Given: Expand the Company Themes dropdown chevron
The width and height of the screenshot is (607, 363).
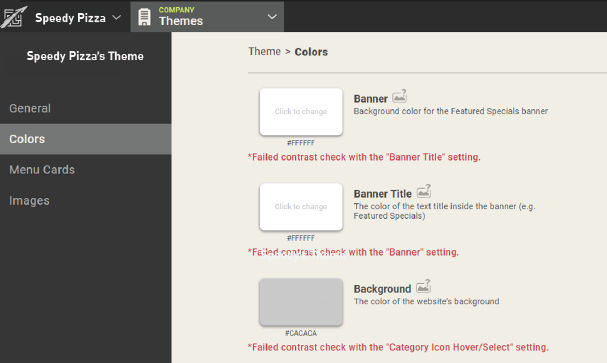Looking at the screenshot, I should [x=272, y=17].
